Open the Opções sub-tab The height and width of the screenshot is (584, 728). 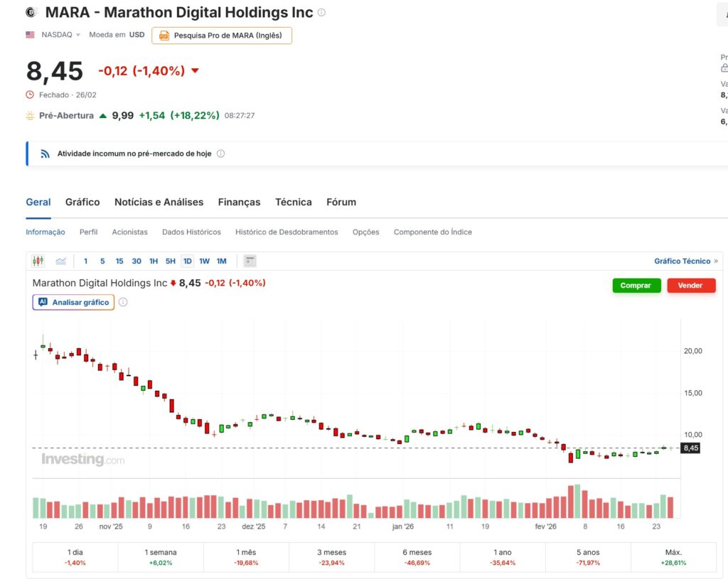pyautogui.click(x=366, y=232)
